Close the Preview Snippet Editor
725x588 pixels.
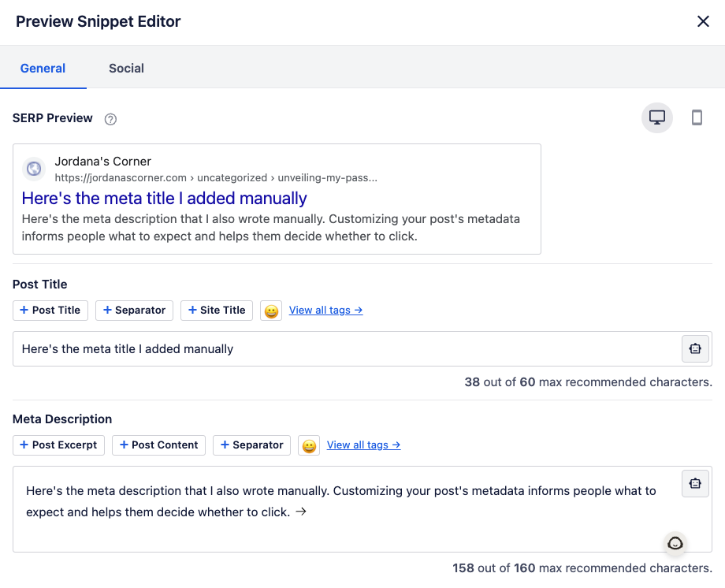703,21
